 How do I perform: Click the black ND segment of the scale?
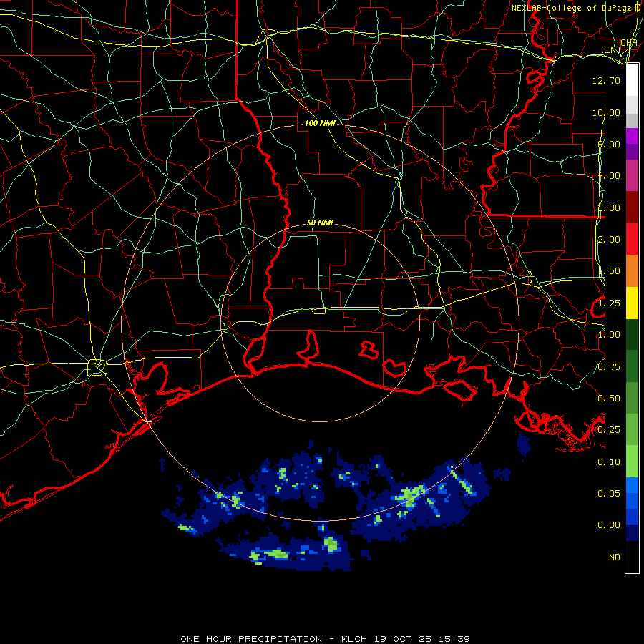pos(632,557)
